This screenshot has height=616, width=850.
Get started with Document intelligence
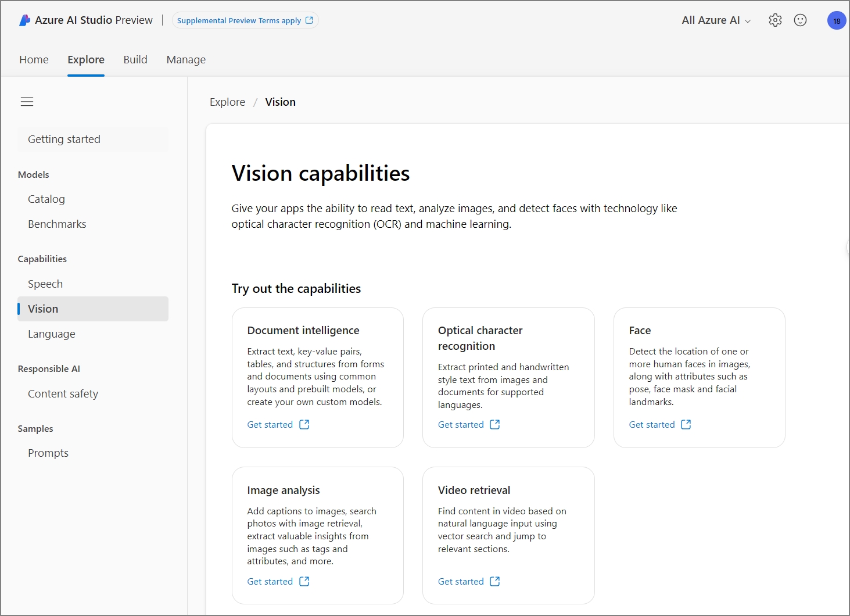tap(270, 425)
